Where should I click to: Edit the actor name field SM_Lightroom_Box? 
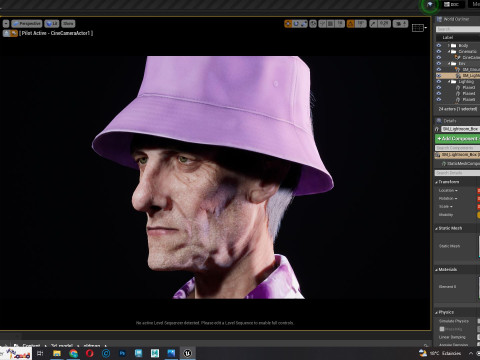click(461, 129)
